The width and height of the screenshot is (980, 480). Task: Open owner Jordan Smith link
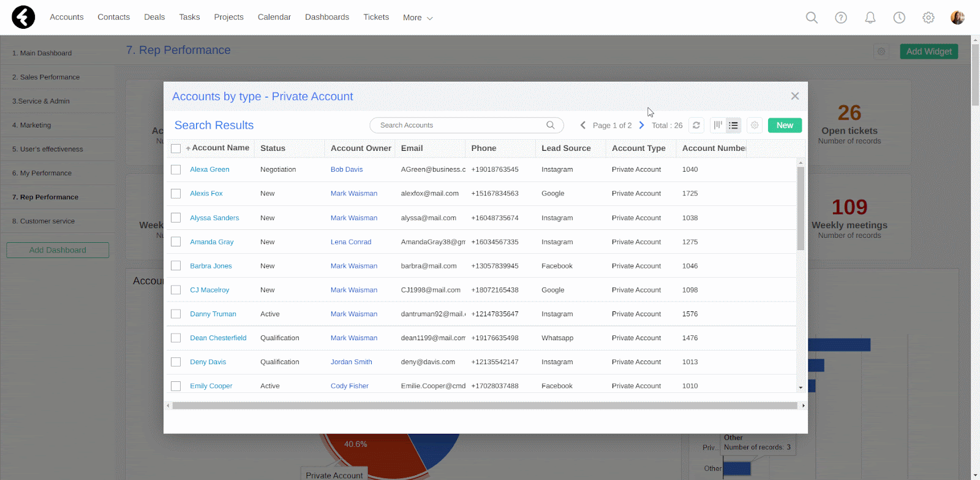coord(351,362)
